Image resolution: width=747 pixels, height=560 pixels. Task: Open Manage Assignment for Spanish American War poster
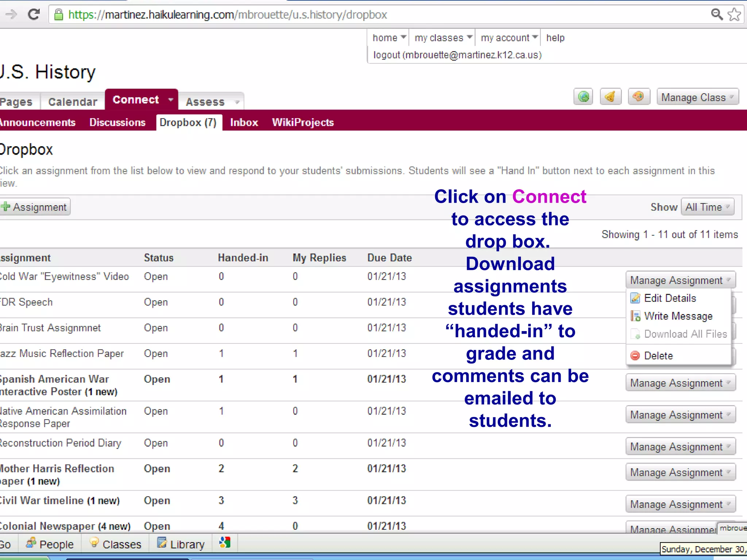click(x=680, y=383)
